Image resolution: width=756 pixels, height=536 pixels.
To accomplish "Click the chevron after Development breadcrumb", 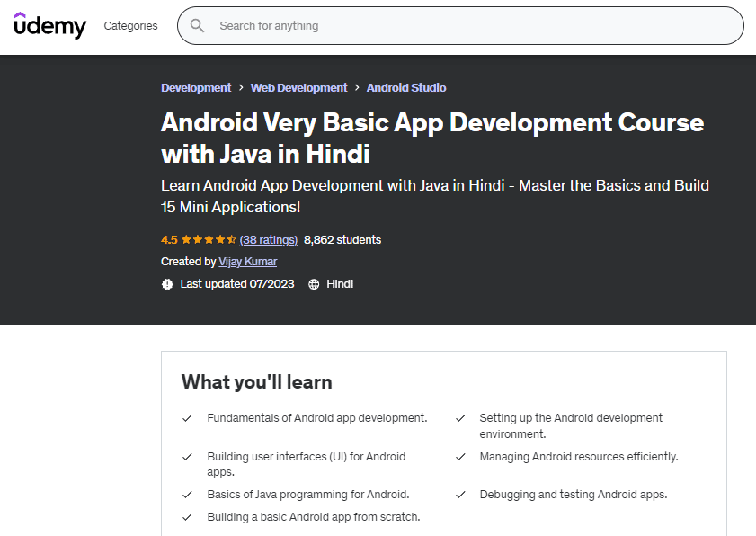I will 241,88.
